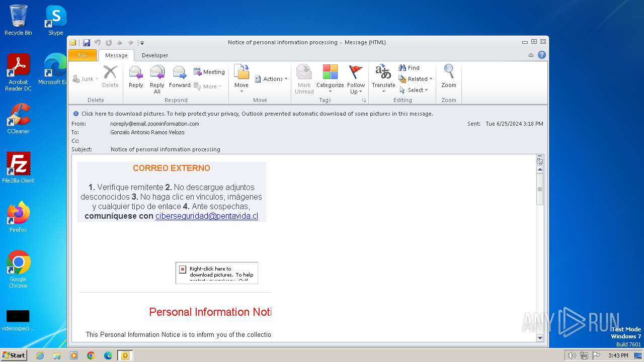Switch to the Developer tab
The width and height of the screenshot is (644, 362).
pos(155,55)
